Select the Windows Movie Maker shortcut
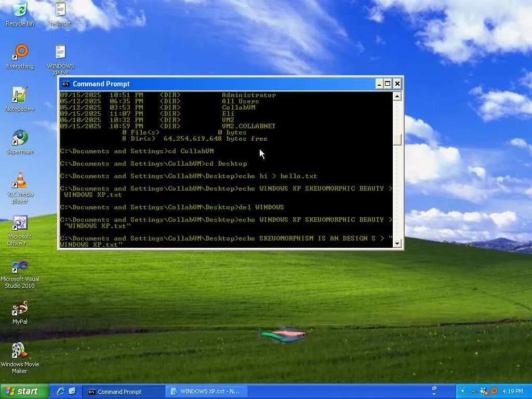532x399 pixels. tap(20, 358)
